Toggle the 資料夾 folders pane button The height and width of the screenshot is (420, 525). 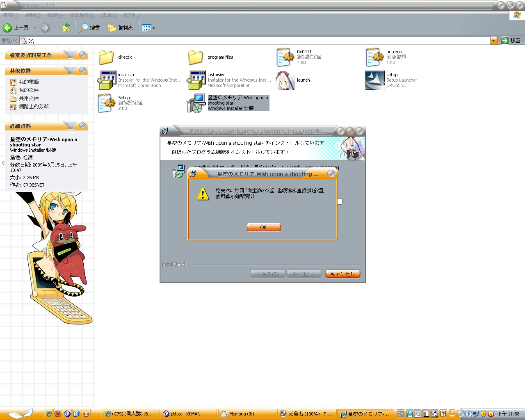click(x=121, y=28)
